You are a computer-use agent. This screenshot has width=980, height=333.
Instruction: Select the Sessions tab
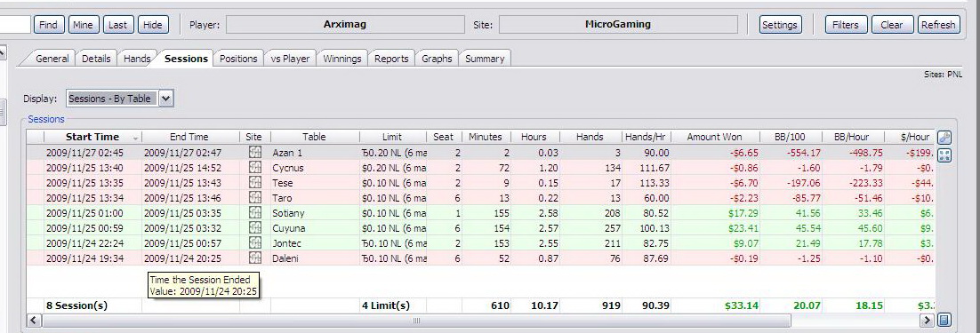186,59
